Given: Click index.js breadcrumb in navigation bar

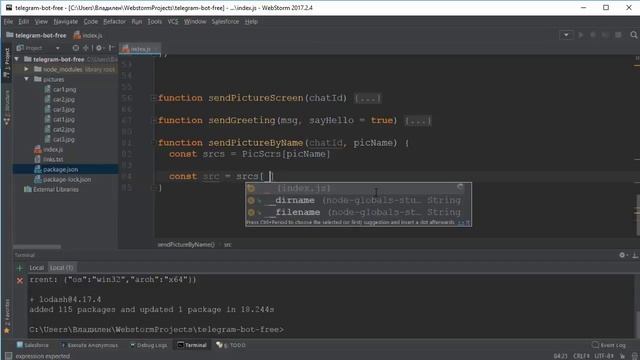Looking at the screenshot, I should [88, 36].
